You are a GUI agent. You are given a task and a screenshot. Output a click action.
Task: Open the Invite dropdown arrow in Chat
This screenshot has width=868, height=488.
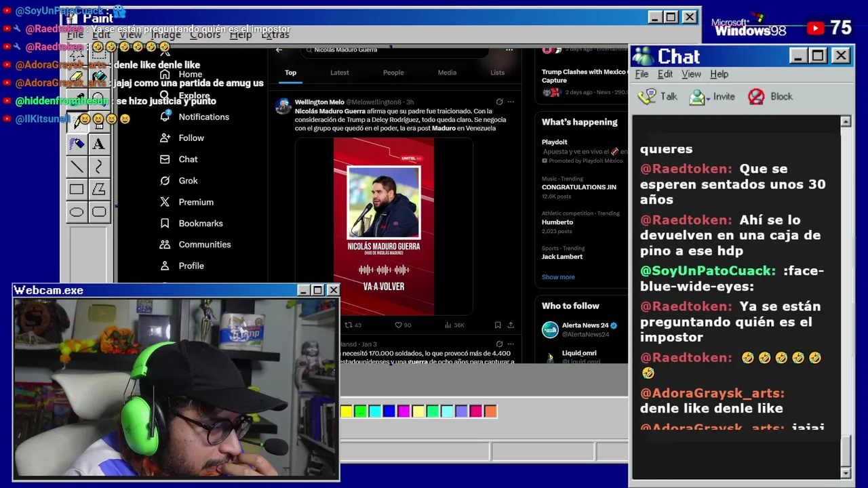coord(708,98)
